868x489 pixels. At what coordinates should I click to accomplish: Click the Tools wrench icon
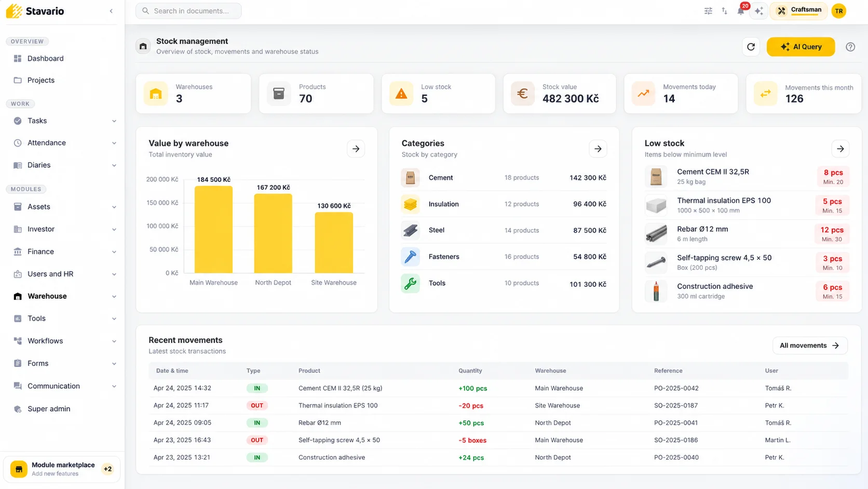(x=410, y=283)
